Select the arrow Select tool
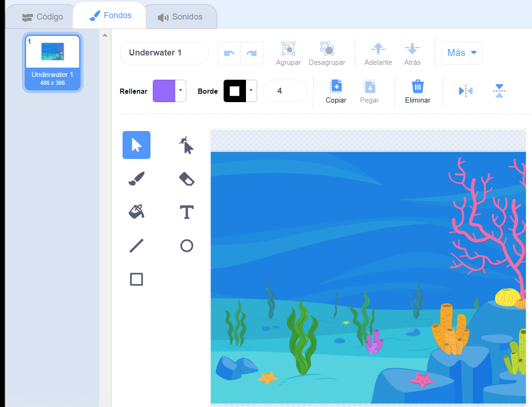532x407 pixels. pyautogui.click(x=136, y=145)
